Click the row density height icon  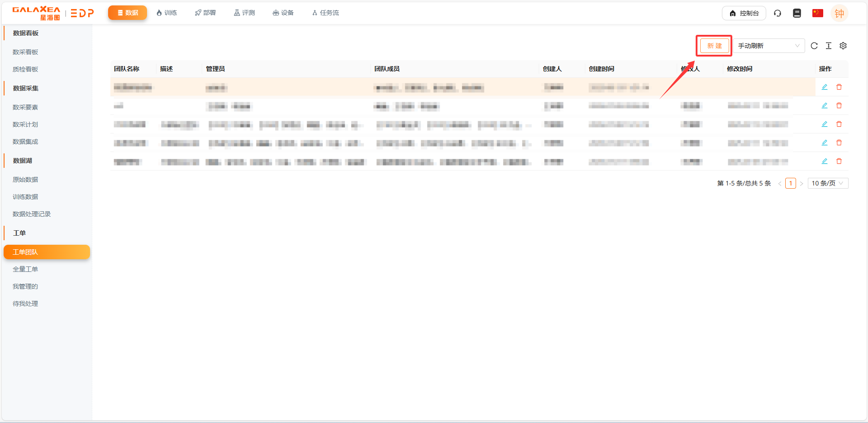[829, 46]
